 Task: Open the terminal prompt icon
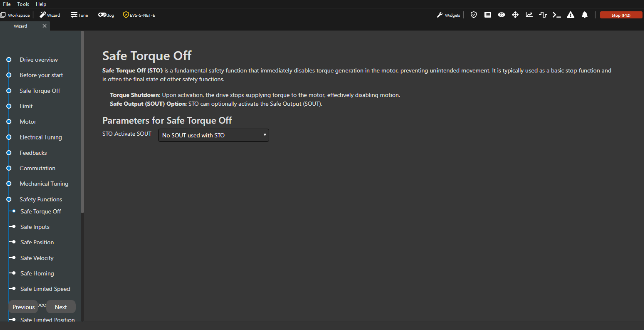pyautogui.click(x=557, y=15)
